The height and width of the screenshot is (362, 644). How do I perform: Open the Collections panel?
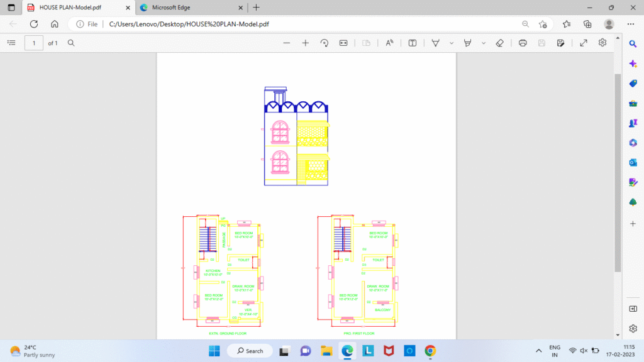[588, 24]
